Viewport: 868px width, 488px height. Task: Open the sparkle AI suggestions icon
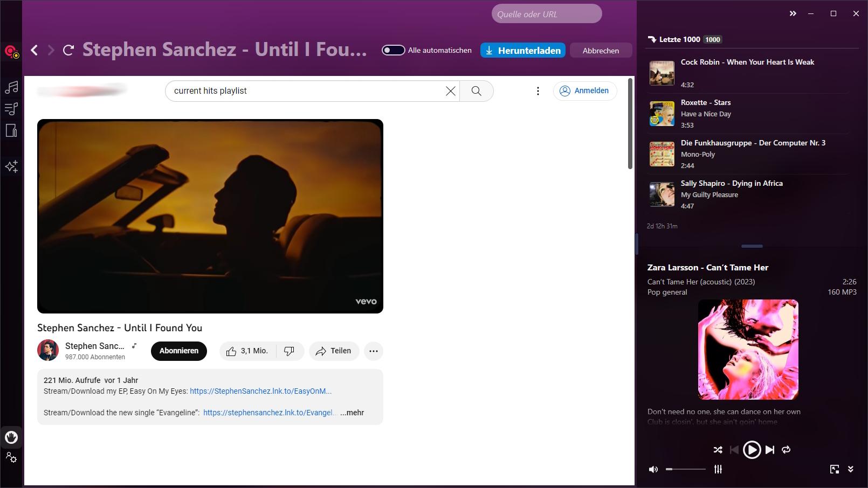(11, 166)
